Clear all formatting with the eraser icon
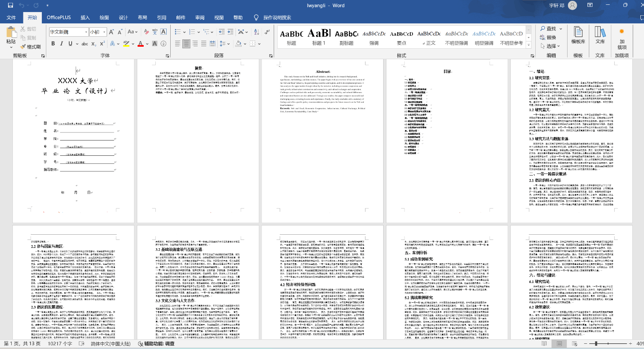The height and width of the screenshot is (349, 644). click(x=146, y=32)
